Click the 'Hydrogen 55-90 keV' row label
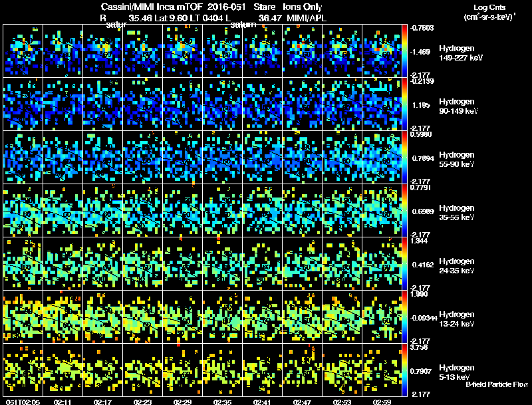The height and width of the screenshot is (405, 532). tap(457, 160)
